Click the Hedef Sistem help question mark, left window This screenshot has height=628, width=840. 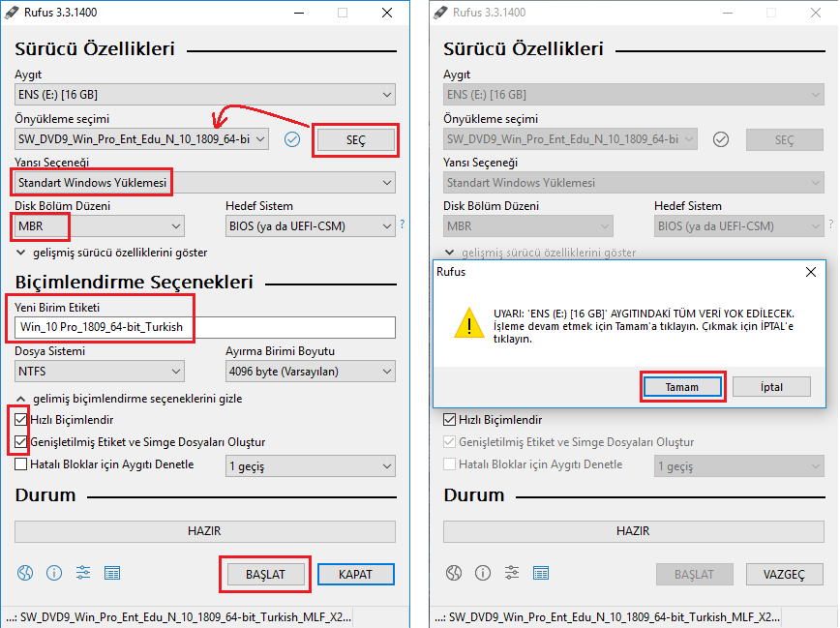coord(403,224)
